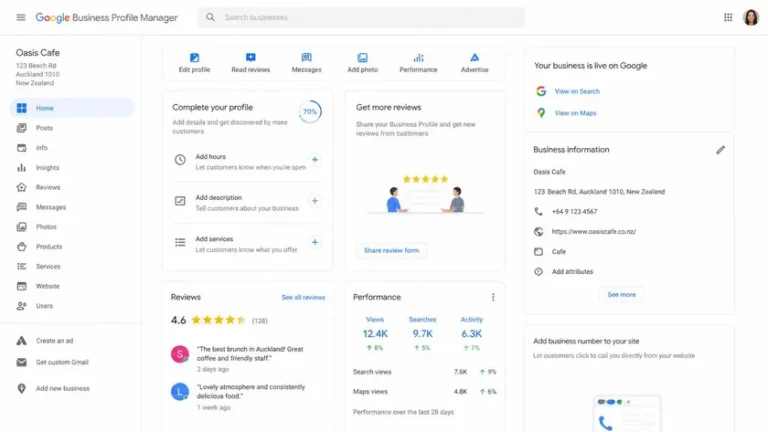Viewport: 768px width, 432px height.
Task: Click the plus button for Add hours
Action: pos(315,160)
